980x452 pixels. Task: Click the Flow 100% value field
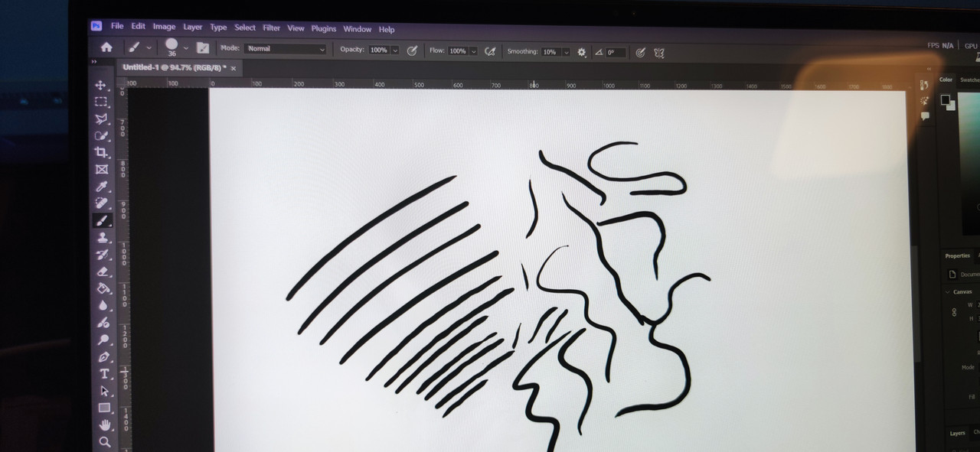[x=458, y=51]
